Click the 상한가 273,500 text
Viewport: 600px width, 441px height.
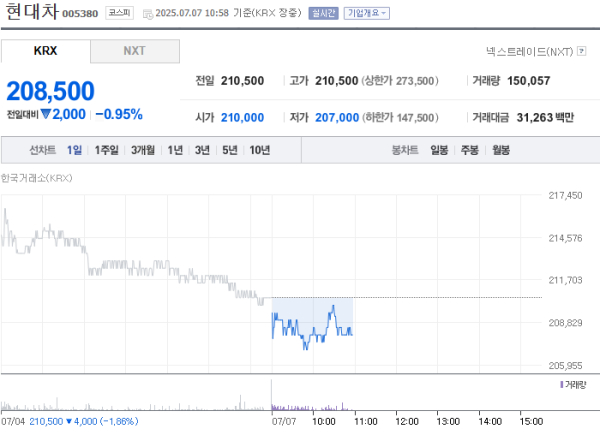400,81
